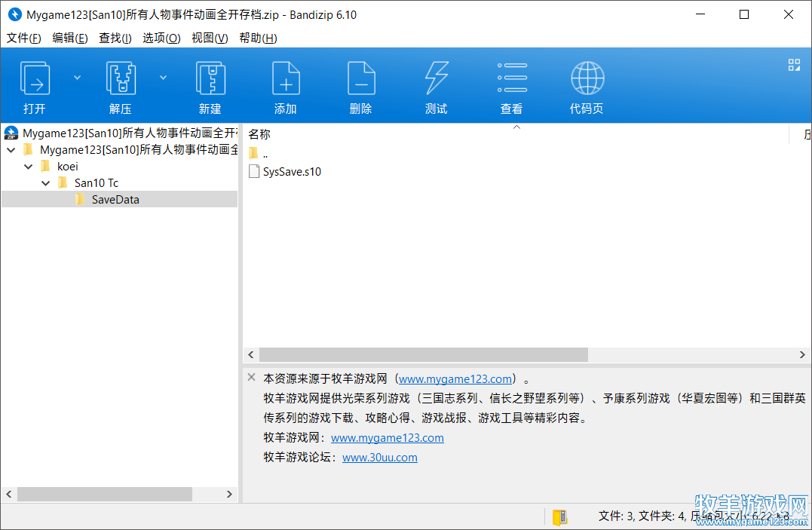Sort by the 名称 column header
The image size is (812, 530).
click(x=259, y=134)
